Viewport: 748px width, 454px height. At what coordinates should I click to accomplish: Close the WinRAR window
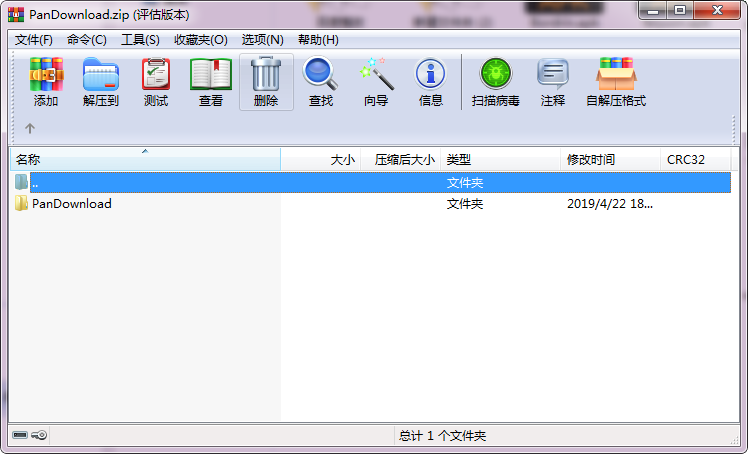[x=717, y=10]
